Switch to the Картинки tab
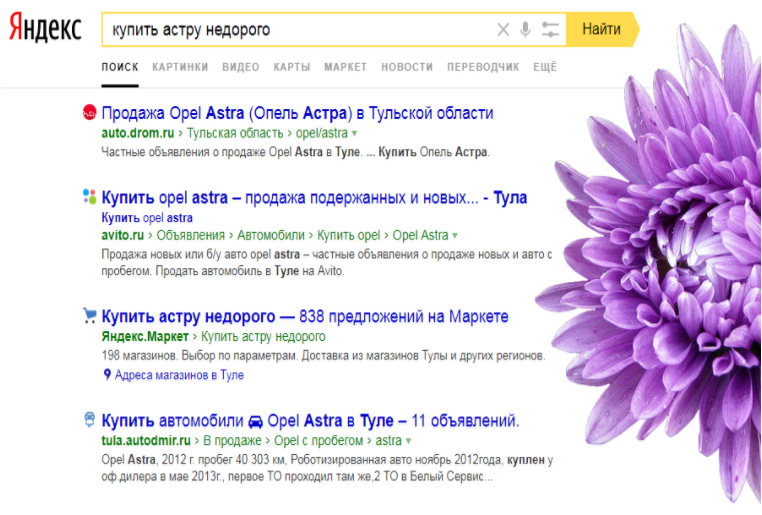The image size is (762, 515). tap(180, 67)
